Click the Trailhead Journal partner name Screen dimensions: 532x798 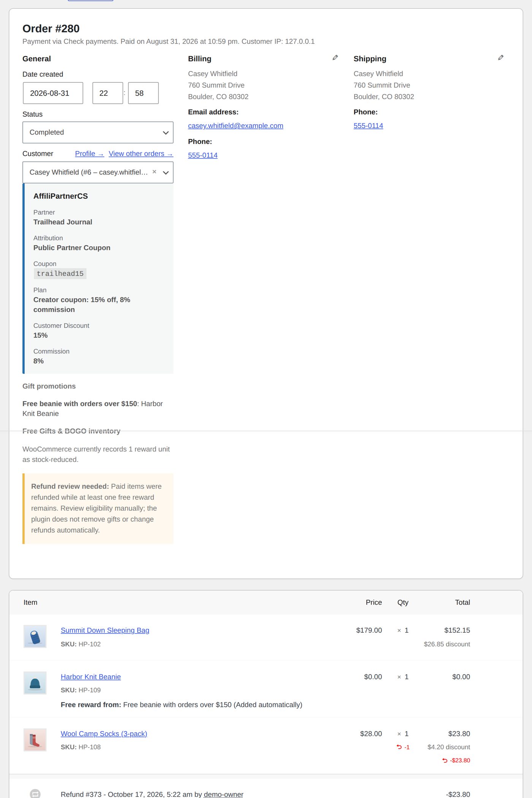point(63,222)
